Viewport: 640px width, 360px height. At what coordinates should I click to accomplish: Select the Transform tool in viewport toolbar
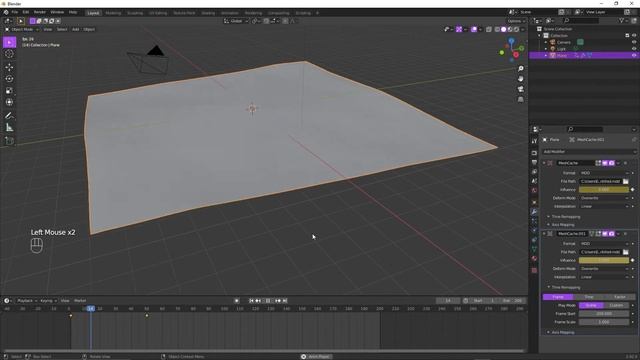coord(9,102)
